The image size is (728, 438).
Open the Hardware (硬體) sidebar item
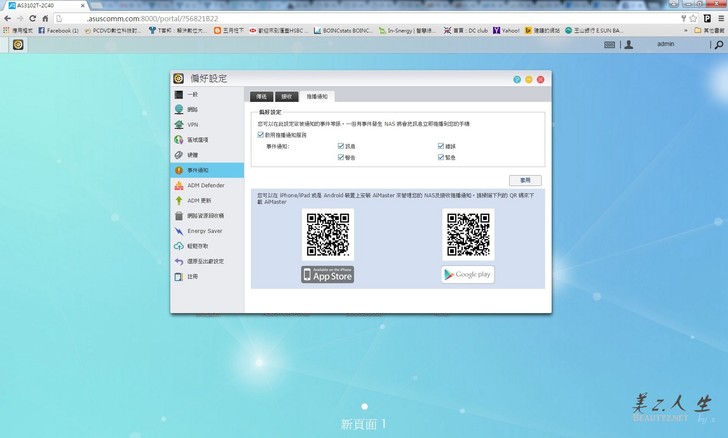click(x=207, y=155)
